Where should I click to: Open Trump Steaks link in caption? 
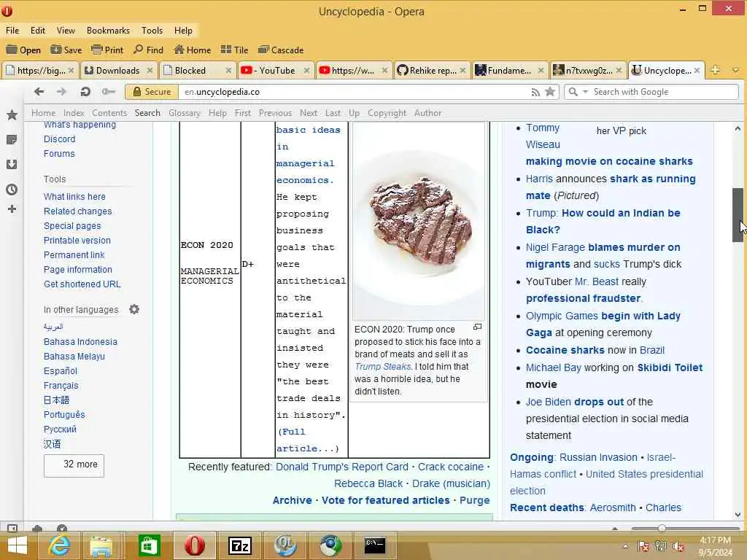(383, 367)
